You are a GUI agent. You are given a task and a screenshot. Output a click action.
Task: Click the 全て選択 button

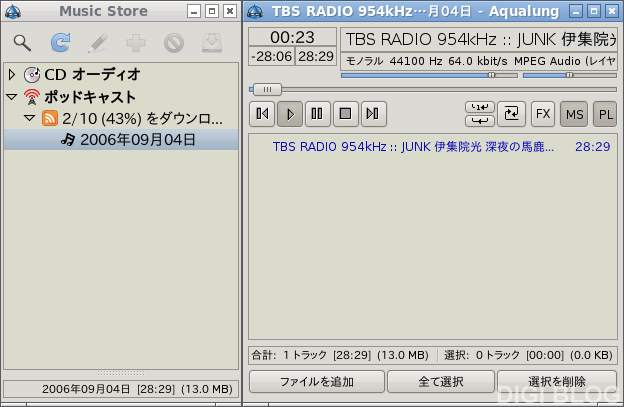pyautogui.click(x=441, y=382)
